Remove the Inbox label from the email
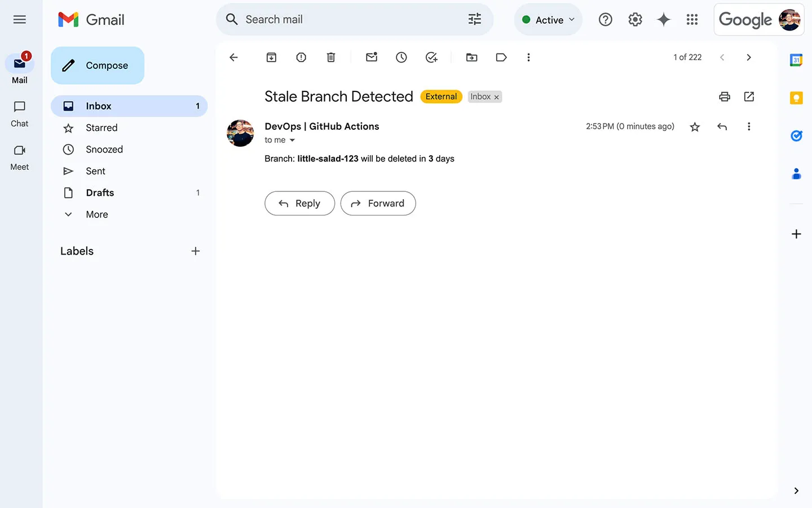This screenshot has height=508, width=812. click(497, 97)
